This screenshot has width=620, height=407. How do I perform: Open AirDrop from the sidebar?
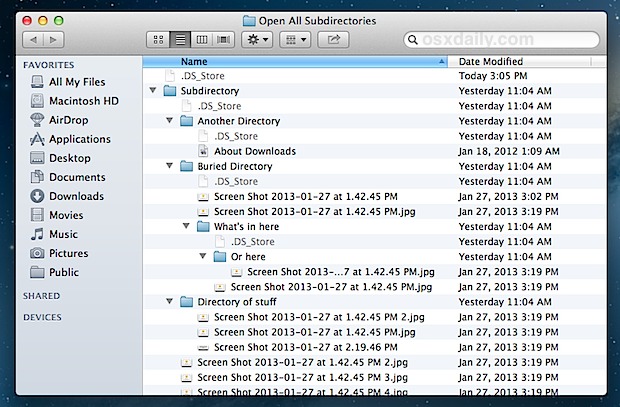pyautogui.click(x=67, y=120)
